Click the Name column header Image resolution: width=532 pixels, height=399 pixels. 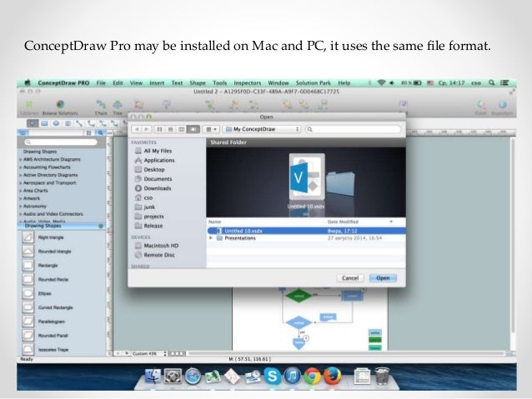(215, 222)
